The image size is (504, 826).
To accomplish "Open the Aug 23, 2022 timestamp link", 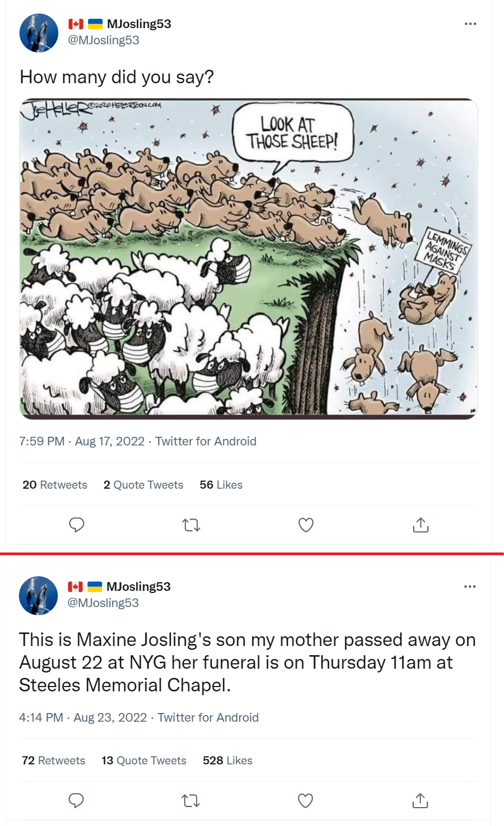I will (x=110, y=717).
